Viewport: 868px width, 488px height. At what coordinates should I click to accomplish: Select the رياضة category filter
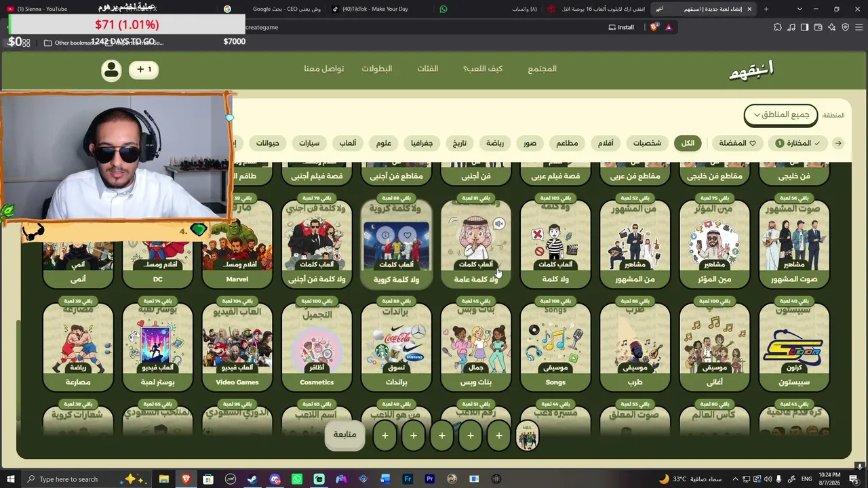coord(495,143)
